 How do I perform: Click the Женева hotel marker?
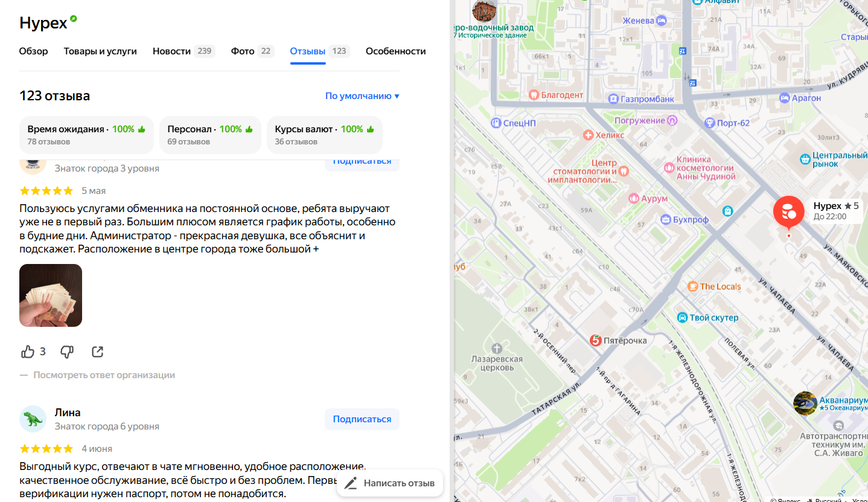click(x=661, y=21)
